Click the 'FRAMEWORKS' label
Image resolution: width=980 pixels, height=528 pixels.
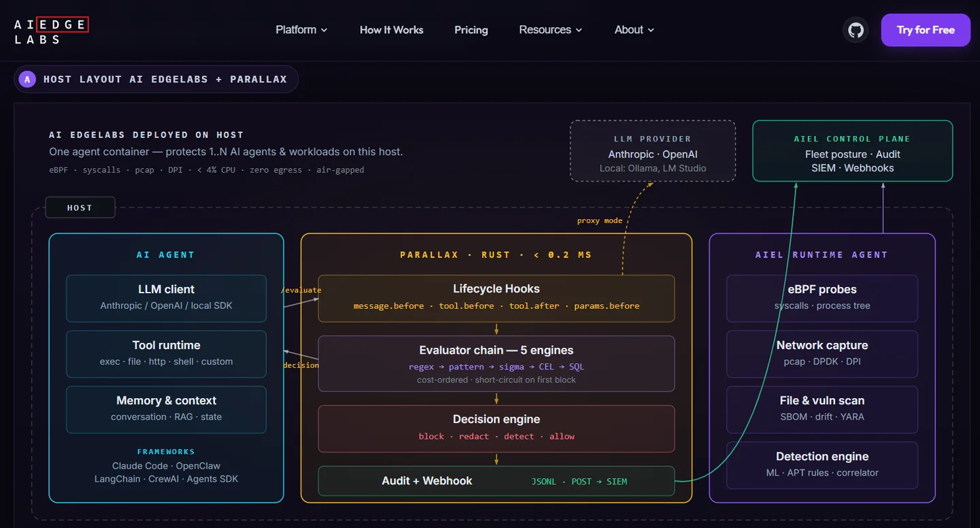click(166, 452)
